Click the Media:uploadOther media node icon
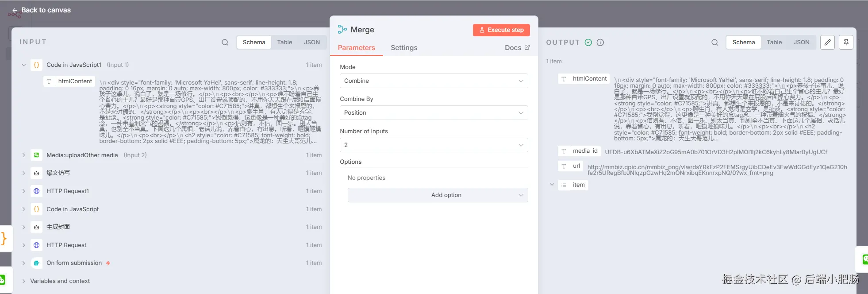This screenshot has height=294, width=868. (37, 155)
